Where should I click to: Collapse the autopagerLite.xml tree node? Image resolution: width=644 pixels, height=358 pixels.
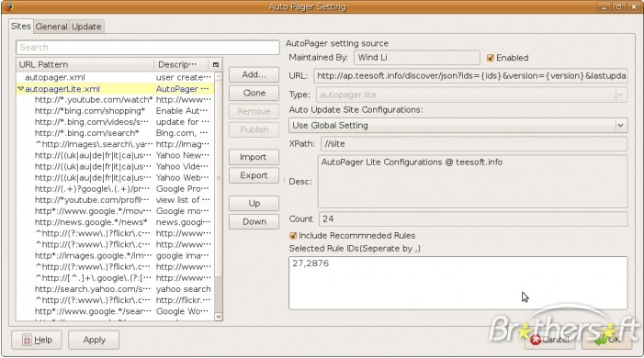(x=20, y=89)
